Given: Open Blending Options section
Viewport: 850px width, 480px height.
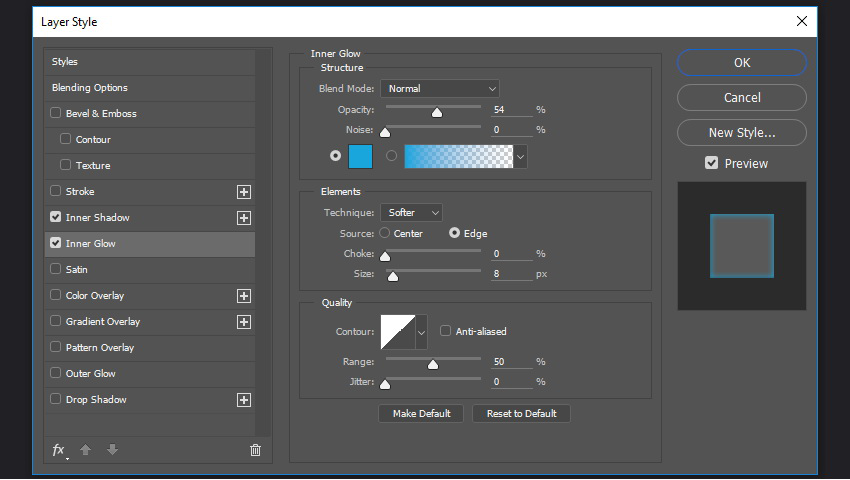Looking at the screenshot, I should [150, 88].
